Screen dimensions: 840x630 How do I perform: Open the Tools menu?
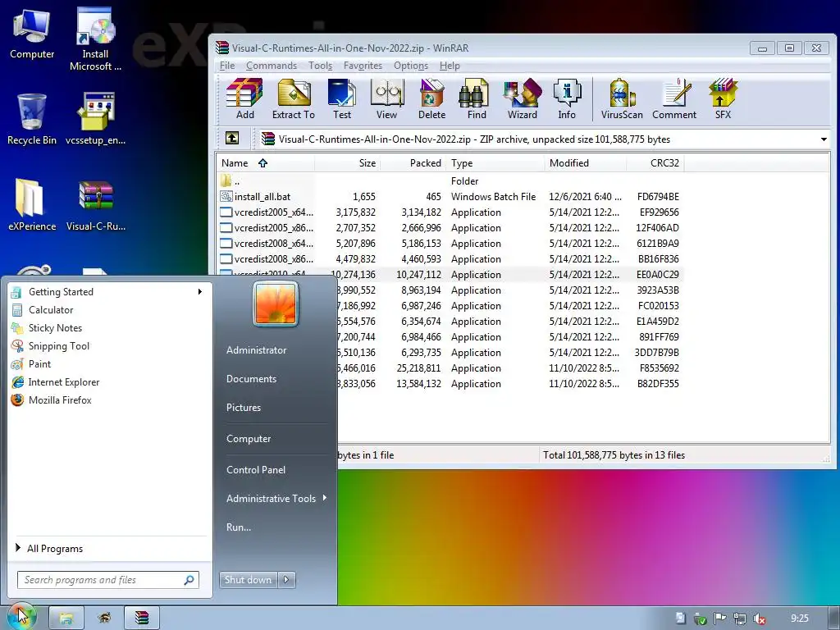pyautogui.click(x=320, y=66)
